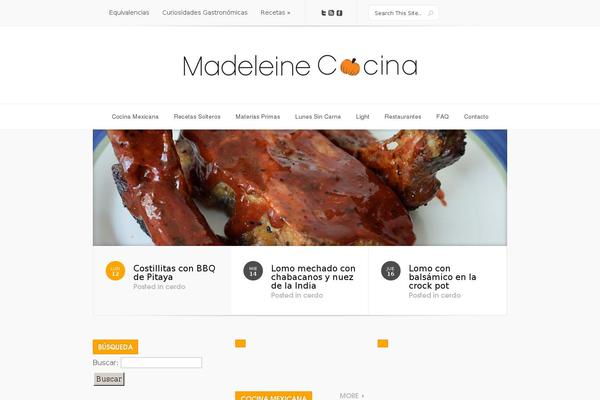Click the magnifier icon in the search box
This screenshot has height=400, width=600.
point(430,13)
